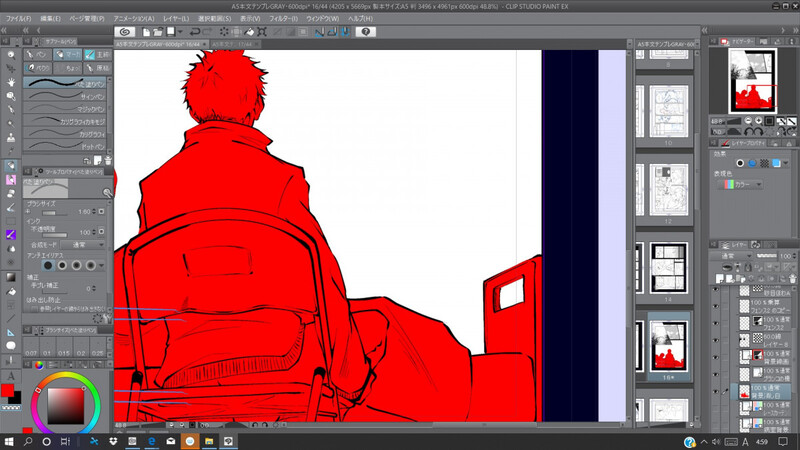The width and height of the screenshot is (800, 450).
Task: Delete layer with the Layer panel trash icon
Action: coord(792,279)
